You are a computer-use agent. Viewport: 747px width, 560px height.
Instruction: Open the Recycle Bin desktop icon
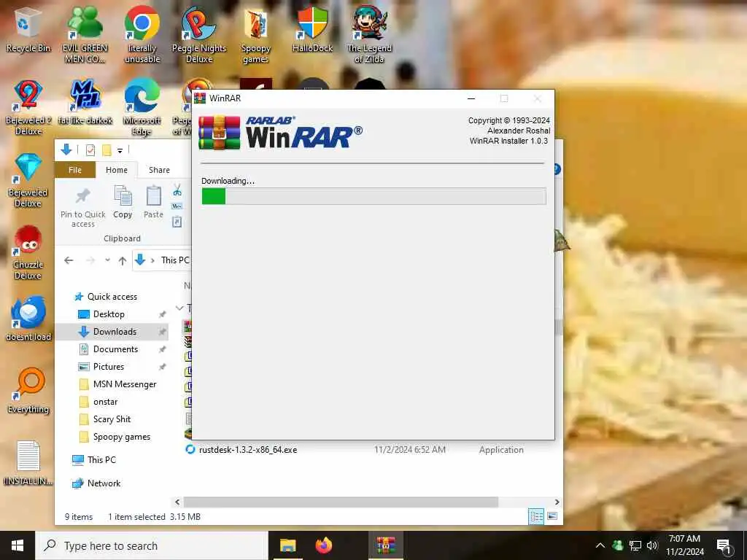point(28,31)
